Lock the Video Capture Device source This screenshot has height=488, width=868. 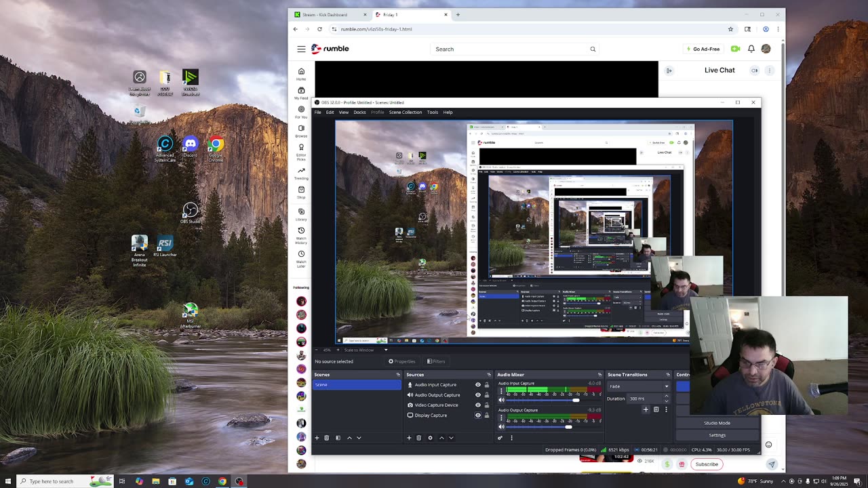point(486,405)
